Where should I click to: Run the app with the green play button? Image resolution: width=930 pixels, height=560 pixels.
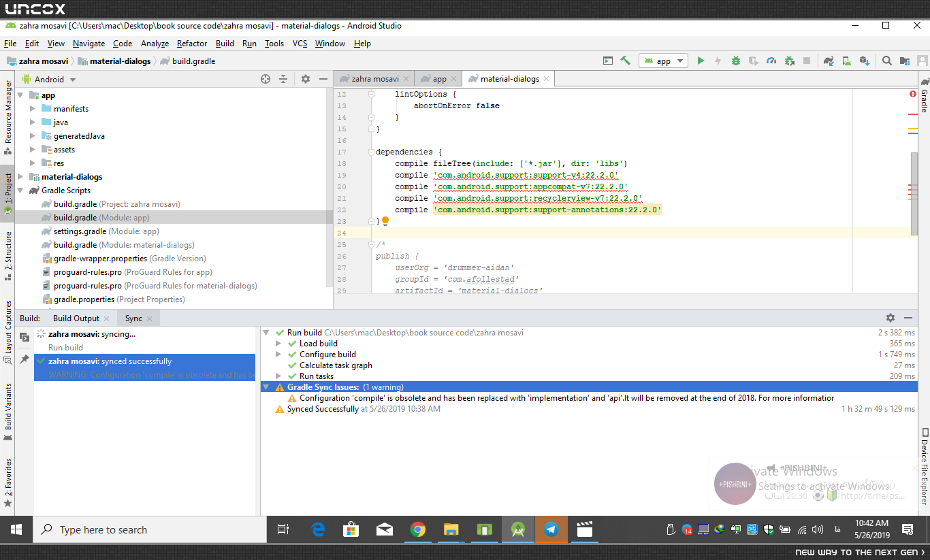[x=701, y=61]
